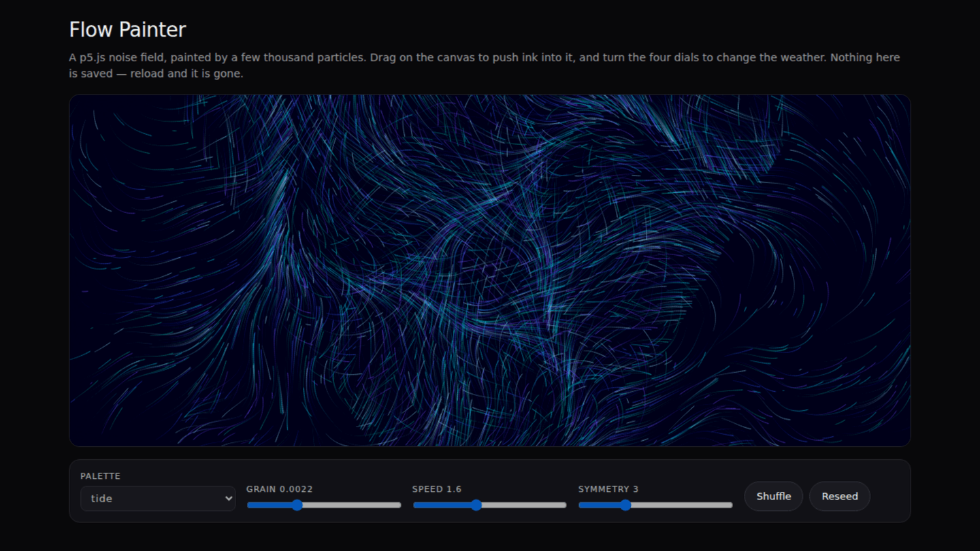Click the blue filled part of Speed slider
The width and height of the screenshot is (980, 551).
pos(442,505)
